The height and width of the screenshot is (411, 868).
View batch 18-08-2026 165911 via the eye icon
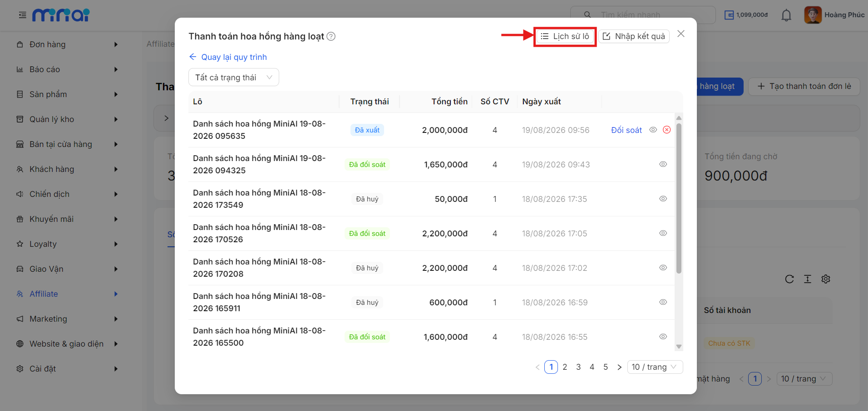point(663,302)
